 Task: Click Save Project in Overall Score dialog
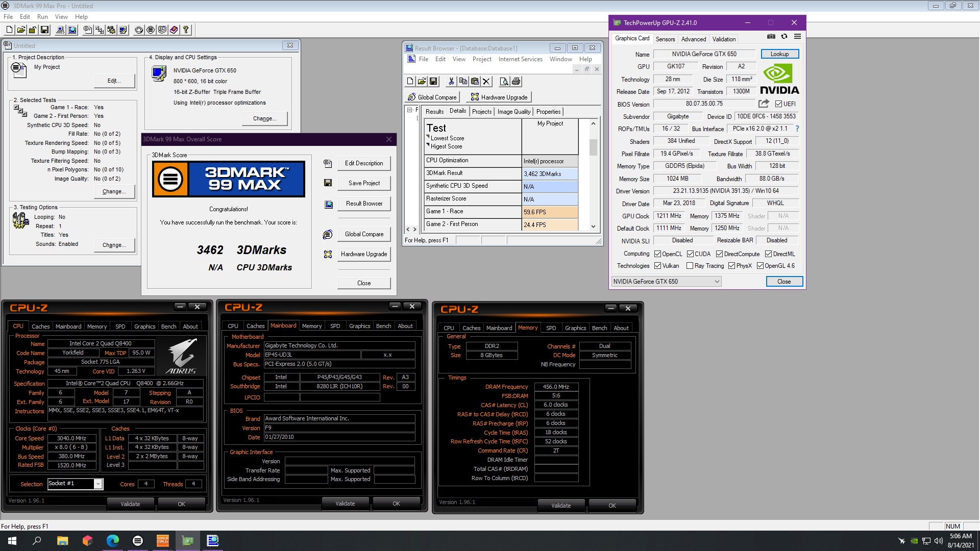tap(364, 183)
